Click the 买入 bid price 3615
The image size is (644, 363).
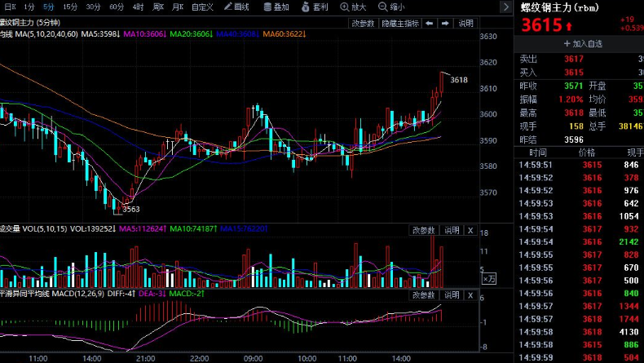[574, 73]
